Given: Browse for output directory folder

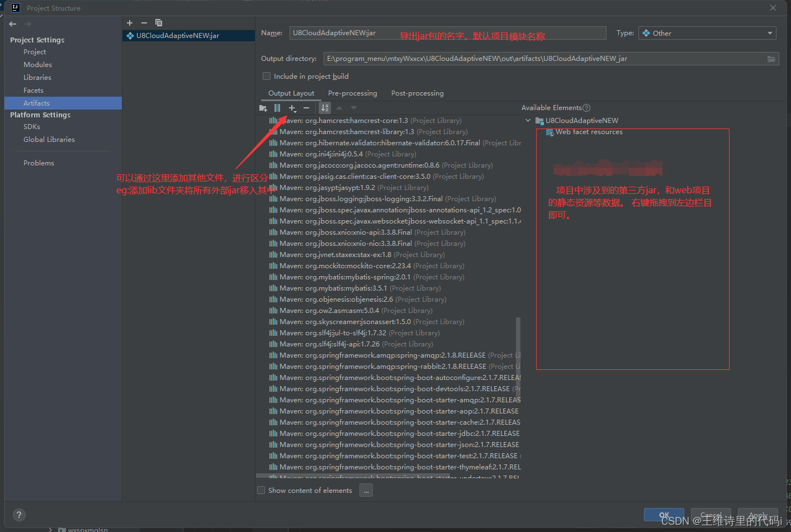Looking at the screenshot, I should click(x=771, y=59).
